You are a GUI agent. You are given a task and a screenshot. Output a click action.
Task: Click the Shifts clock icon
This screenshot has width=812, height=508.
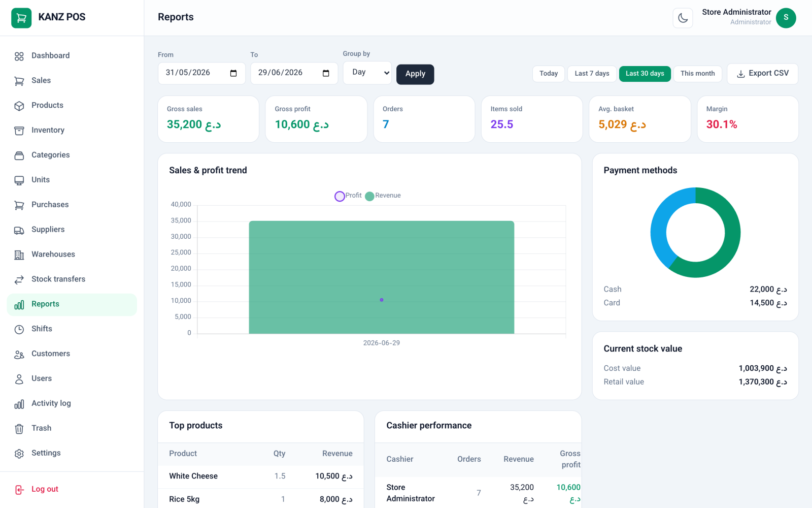[19, 329]
